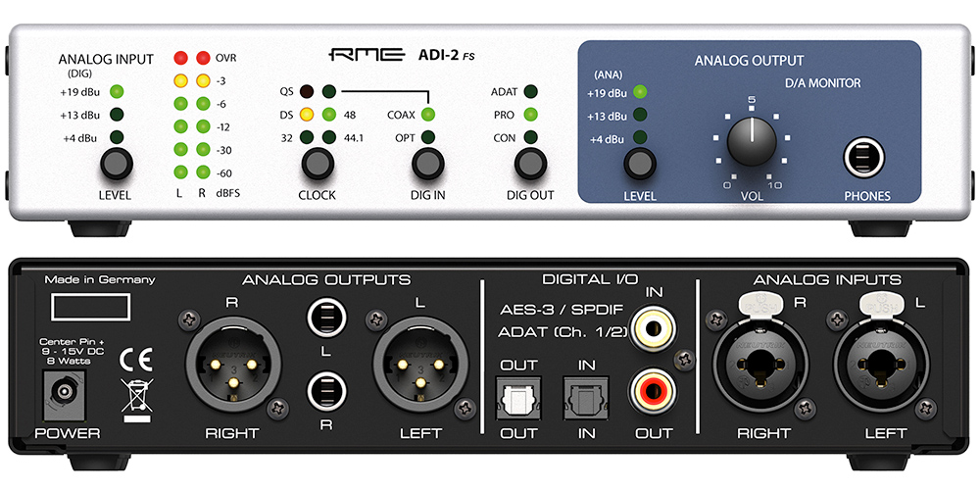Click the Made in Germany text

pos(99,279)
